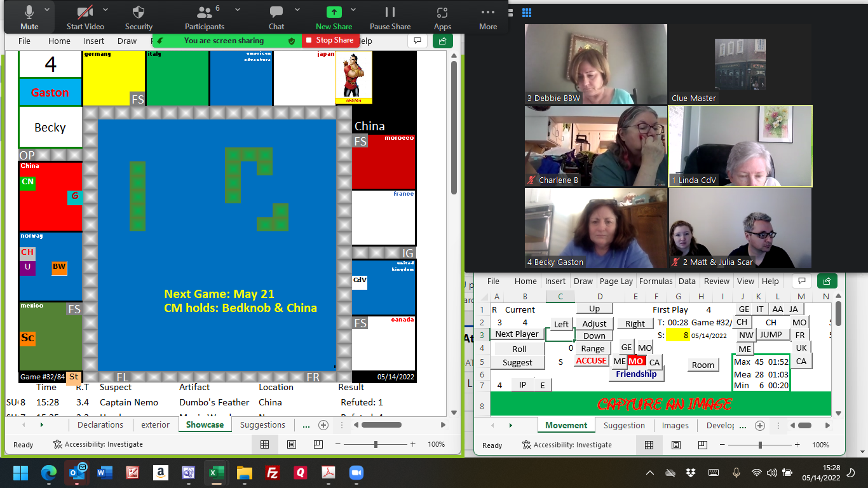Switch to the Suggestions sheet tab
The height and width of the screenshot is (488, 868).
click(262, 425)
